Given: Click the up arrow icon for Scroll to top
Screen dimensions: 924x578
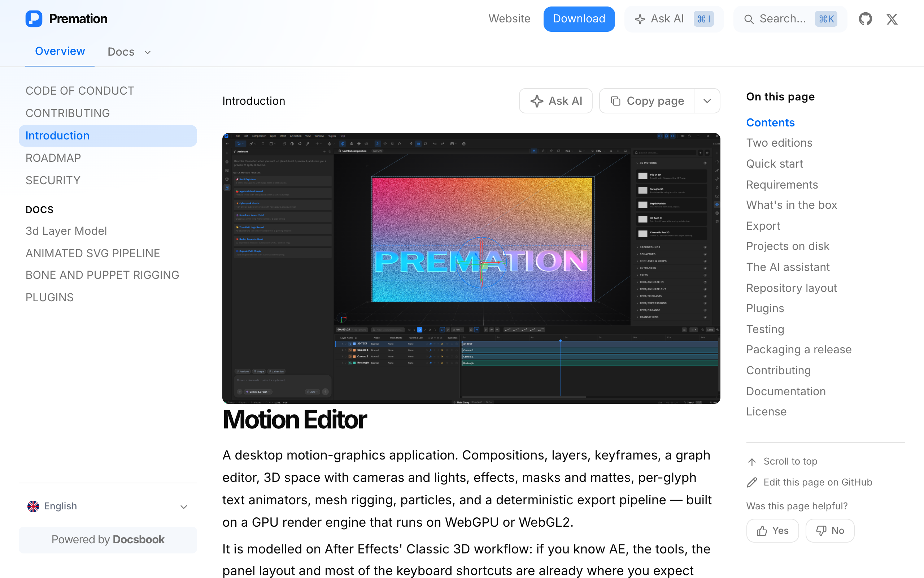Looking at the screenshot, I should (x=752, y=462).
